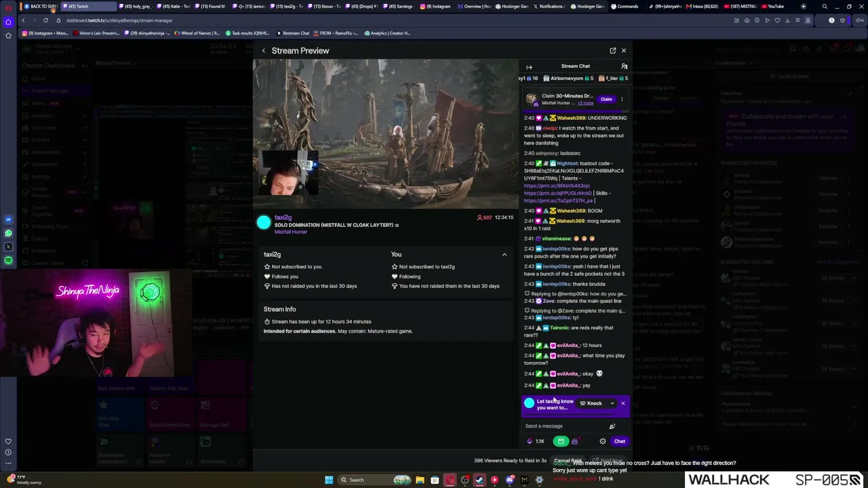Open the Windows Start menu
This screenshot has width=868, height=488.
click(x=329, y=480)
